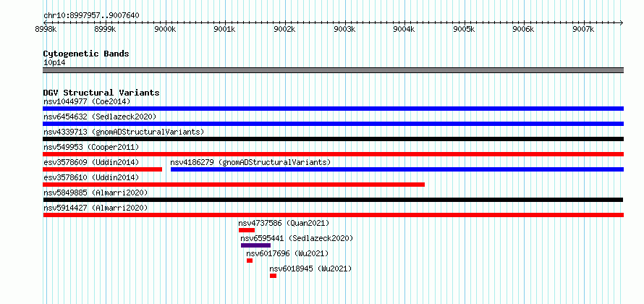Open the nsv549953 (Cooper2011) label

[x=91, y=147]
